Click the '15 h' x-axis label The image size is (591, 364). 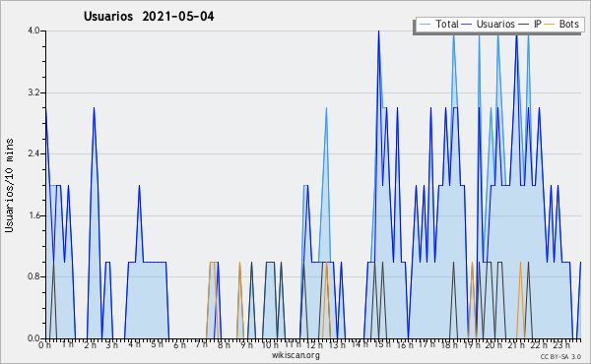pos(382,344)
